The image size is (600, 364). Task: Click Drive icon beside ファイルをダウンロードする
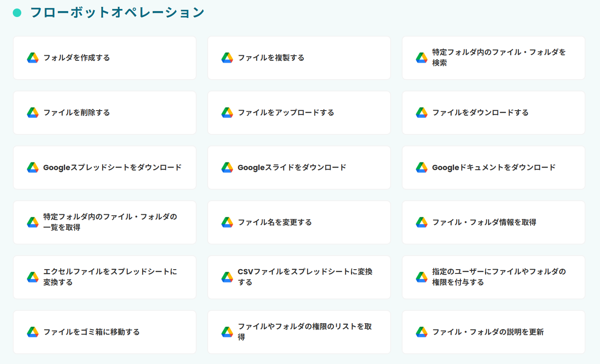[x=422, y=113]
